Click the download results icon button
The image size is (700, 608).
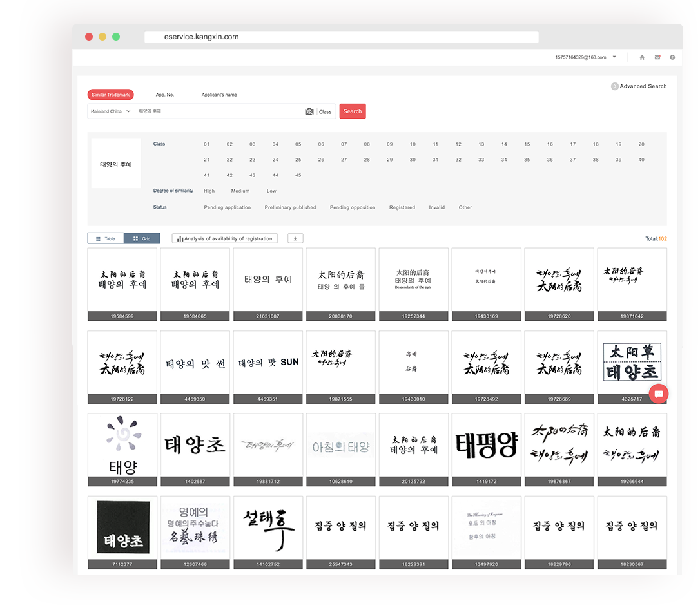coord(295,238)
